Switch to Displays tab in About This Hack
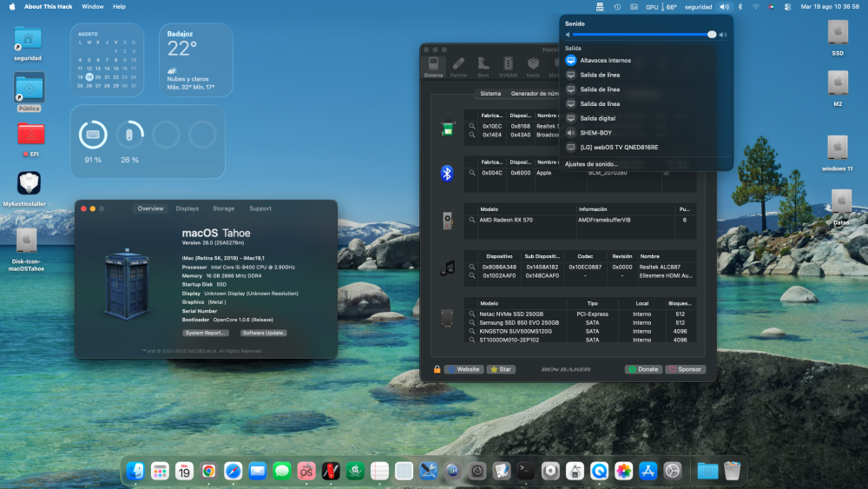 (x=187, y=208)
